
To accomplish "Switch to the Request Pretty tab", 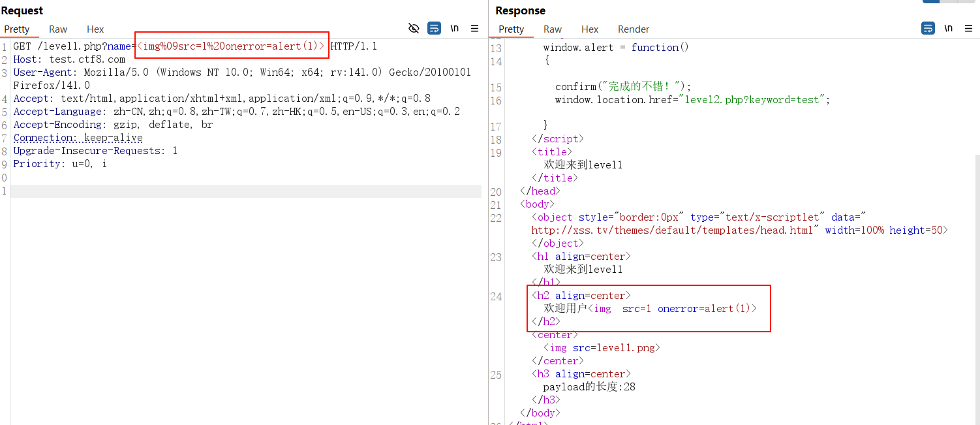I will [x=17, y=29].
